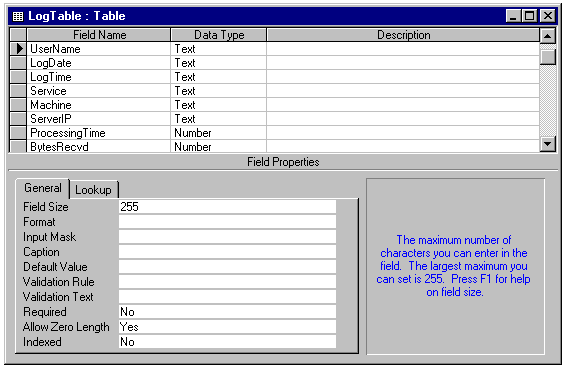Click the LogTable table icon in title bar
Image resolution: width=566 pixels, height=370 pixels.
click(18, 16)
